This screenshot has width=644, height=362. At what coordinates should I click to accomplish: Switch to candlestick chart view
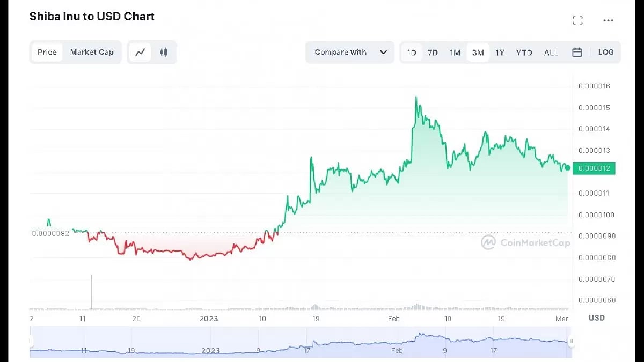tap(164, 52)
